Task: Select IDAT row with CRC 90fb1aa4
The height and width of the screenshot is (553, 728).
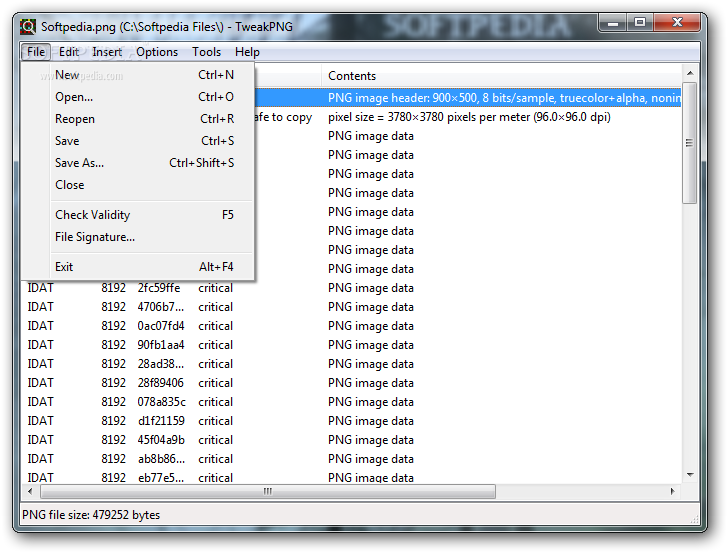Action: (351, 345)
